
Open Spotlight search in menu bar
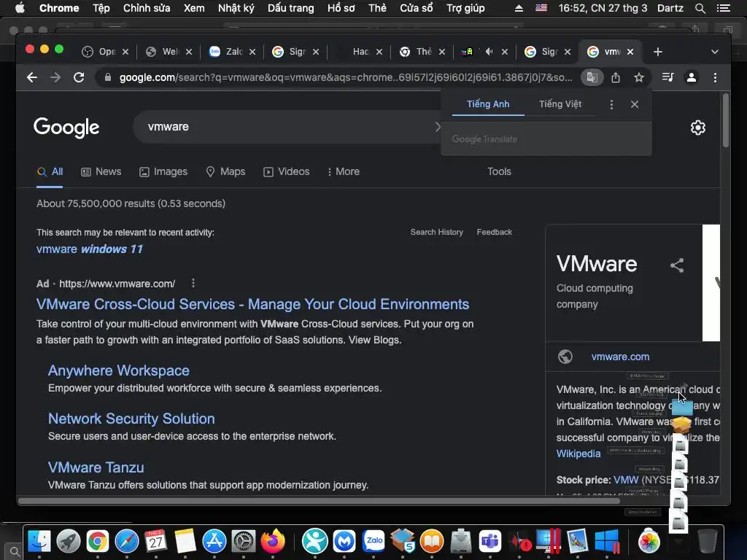click(700, 8)
